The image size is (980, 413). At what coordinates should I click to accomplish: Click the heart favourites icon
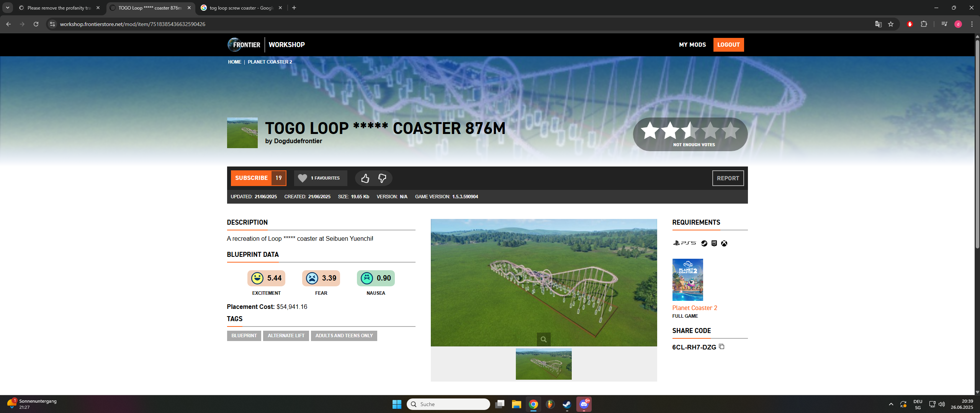click(303, 178)
